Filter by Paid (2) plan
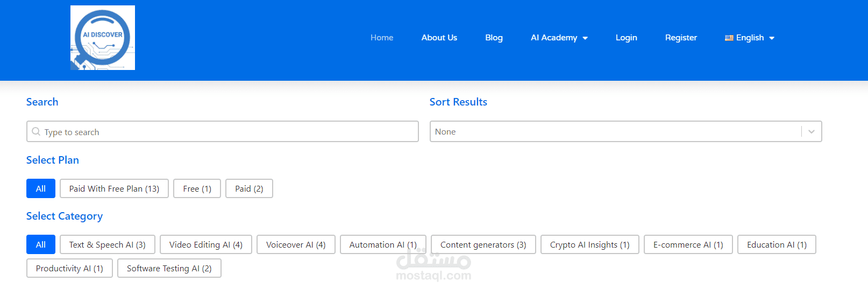The image size is (868, 288). (x=249, y=188)
